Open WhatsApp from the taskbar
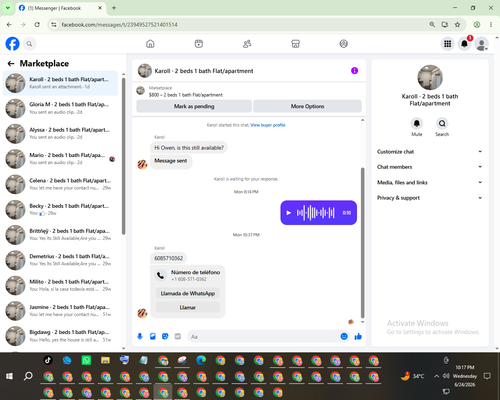500x400 pixels. pos(86,360)
